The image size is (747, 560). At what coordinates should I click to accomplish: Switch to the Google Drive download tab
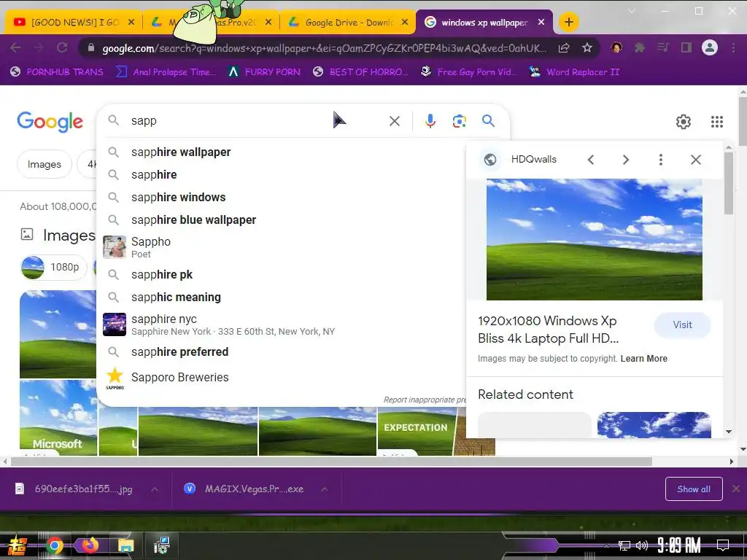(x=348, y=23)
